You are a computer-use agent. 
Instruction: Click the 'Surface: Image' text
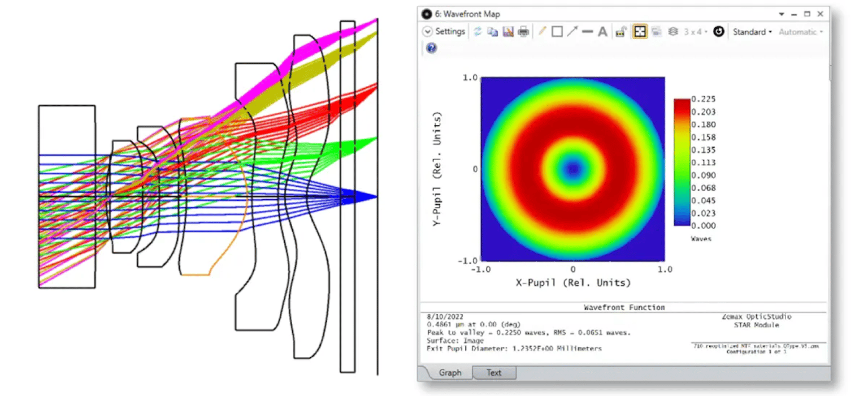point(455,341)
